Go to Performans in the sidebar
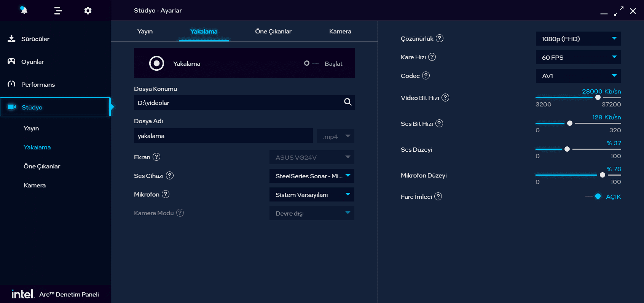644x303 pixels. (x=38, y=84)
